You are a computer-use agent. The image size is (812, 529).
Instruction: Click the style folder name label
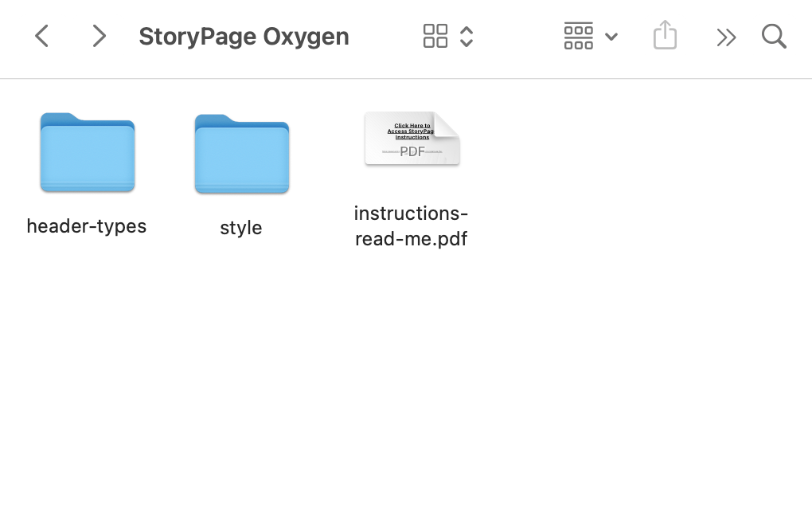(x=240, y=228)
